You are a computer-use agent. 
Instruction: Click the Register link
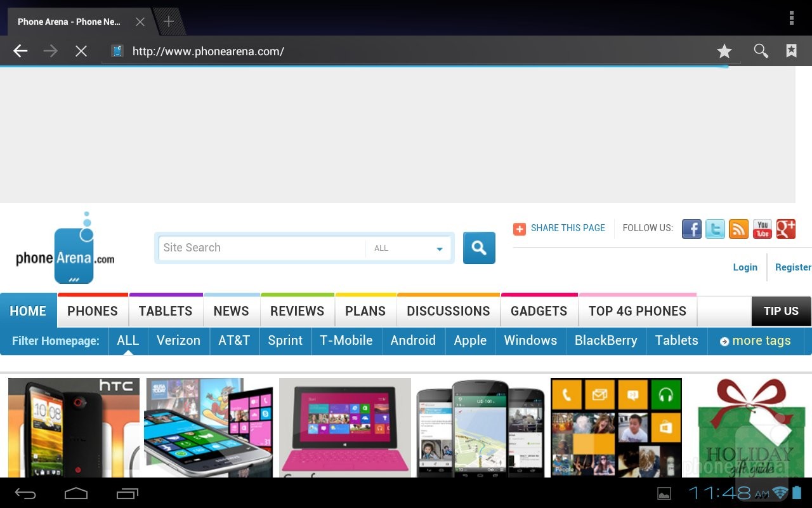point(793,267)
